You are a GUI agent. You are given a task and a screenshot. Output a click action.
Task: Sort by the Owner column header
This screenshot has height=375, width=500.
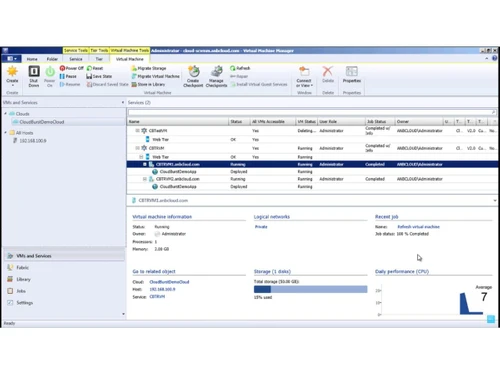tap(419, 122)
